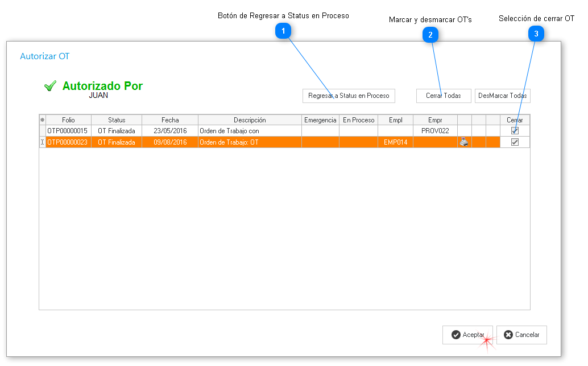
Task: Click the Descripción column header
Action: [250, 120]
